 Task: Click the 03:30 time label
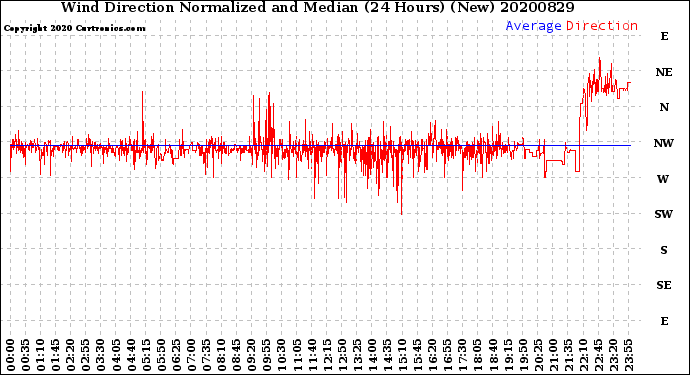coord(101,355)
